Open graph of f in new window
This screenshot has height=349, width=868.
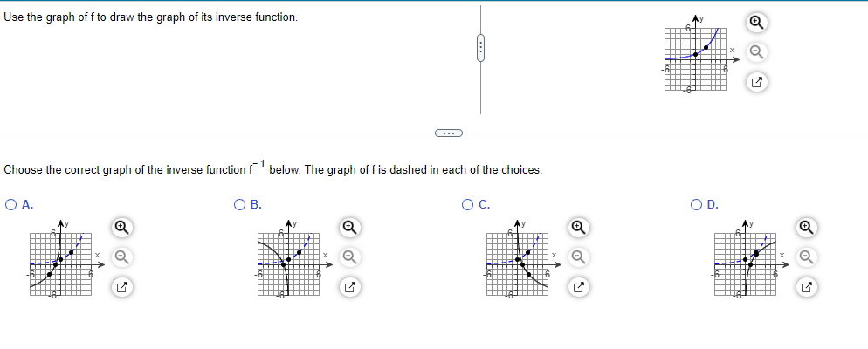click(x=755, y=84)
